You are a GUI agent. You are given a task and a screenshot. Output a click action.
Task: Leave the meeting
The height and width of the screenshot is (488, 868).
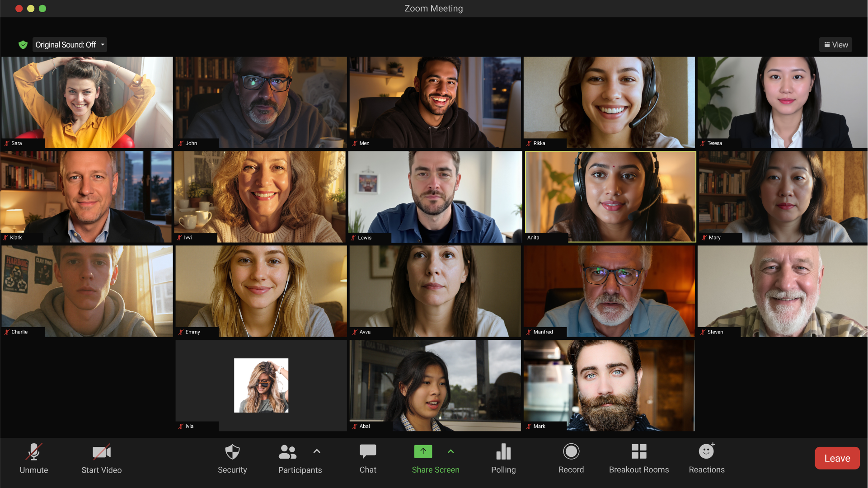[837, 458]
